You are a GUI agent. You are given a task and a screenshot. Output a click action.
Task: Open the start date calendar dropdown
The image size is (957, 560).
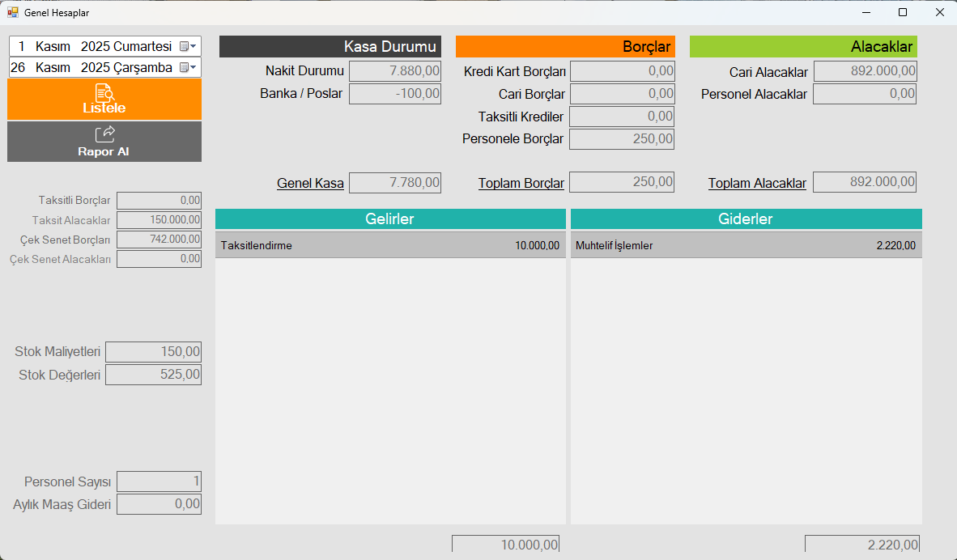[188, 46]
